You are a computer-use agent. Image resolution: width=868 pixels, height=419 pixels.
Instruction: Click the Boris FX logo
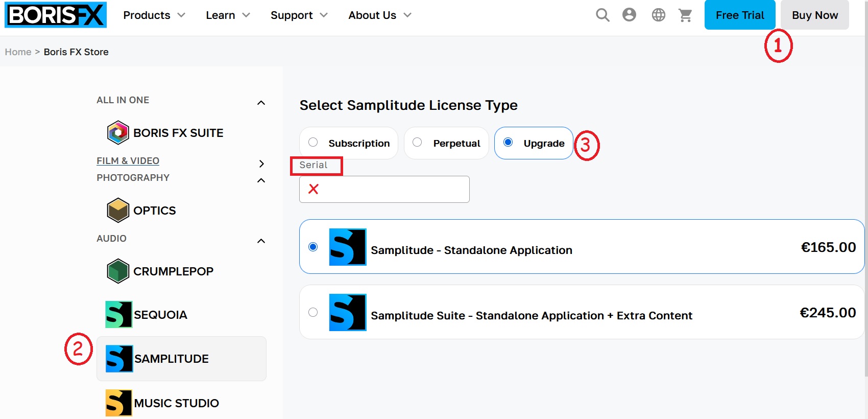(56, 15)
